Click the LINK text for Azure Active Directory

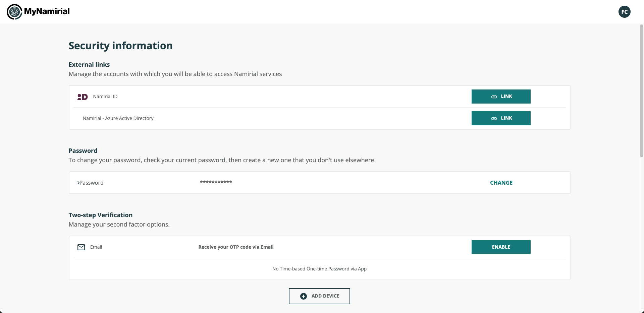pos(506,118)
